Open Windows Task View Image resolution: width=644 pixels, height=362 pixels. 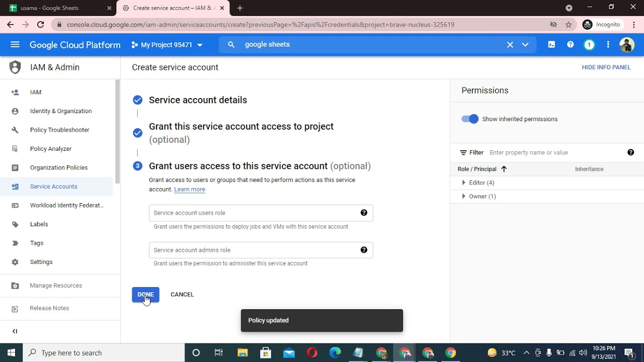pyautogui.click(x=219, y=352)
